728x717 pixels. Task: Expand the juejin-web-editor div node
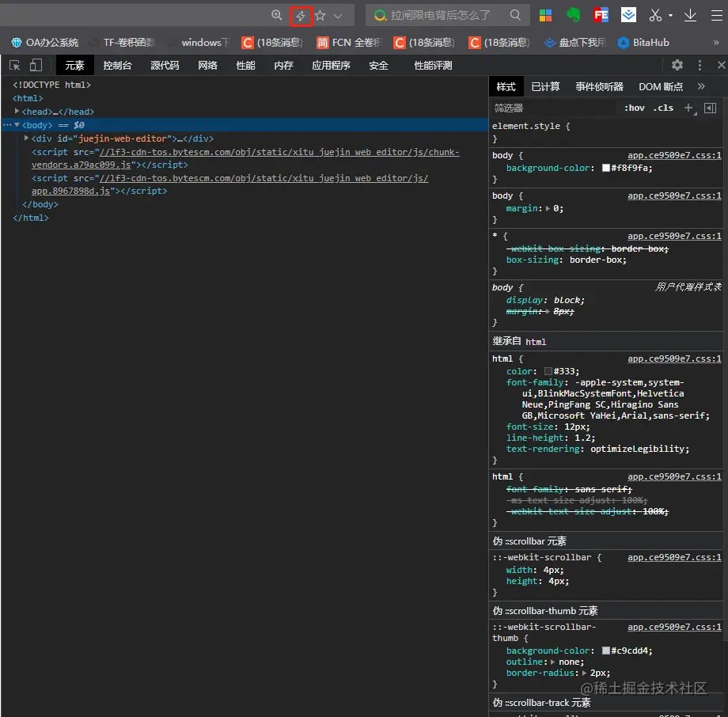27,138
